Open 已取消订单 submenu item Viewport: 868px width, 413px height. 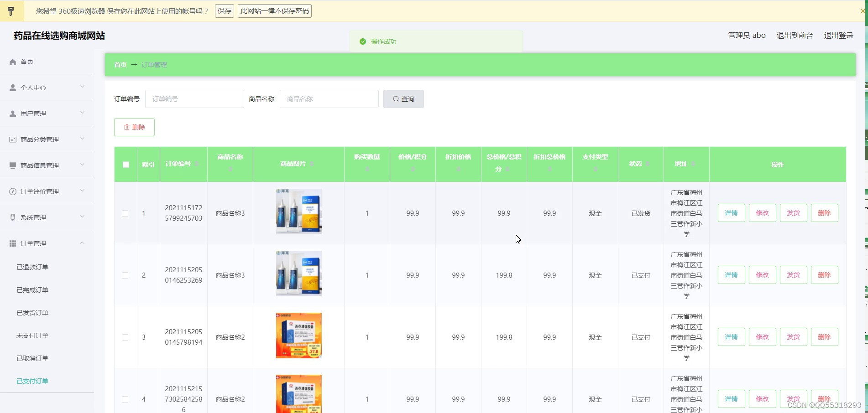(x=32, y=358)
